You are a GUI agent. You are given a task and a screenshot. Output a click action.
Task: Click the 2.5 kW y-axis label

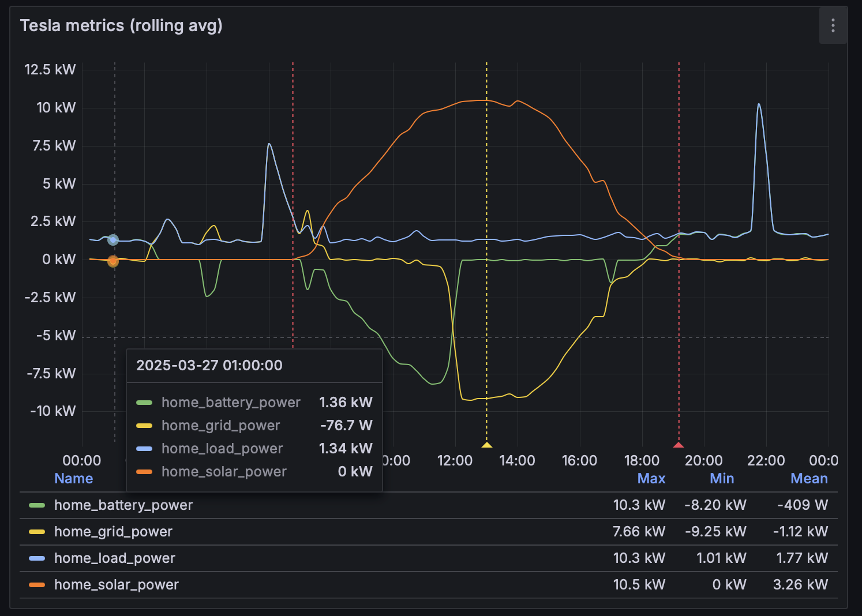(54, 221)
